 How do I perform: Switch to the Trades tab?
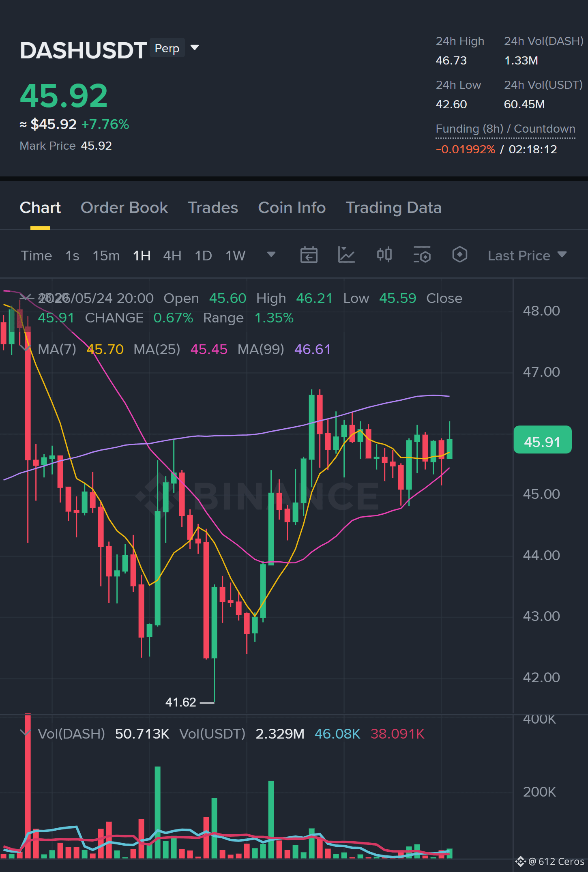point(213,208)
